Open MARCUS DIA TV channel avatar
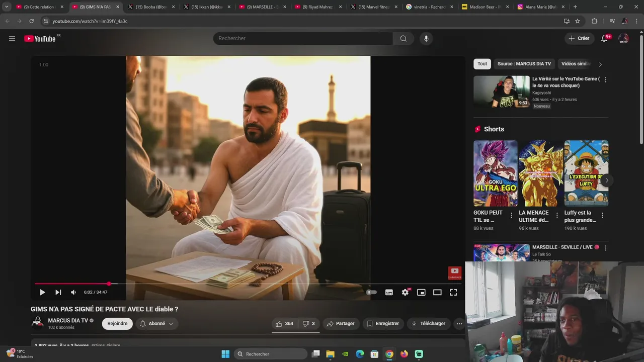 click(x=37, y=323)
